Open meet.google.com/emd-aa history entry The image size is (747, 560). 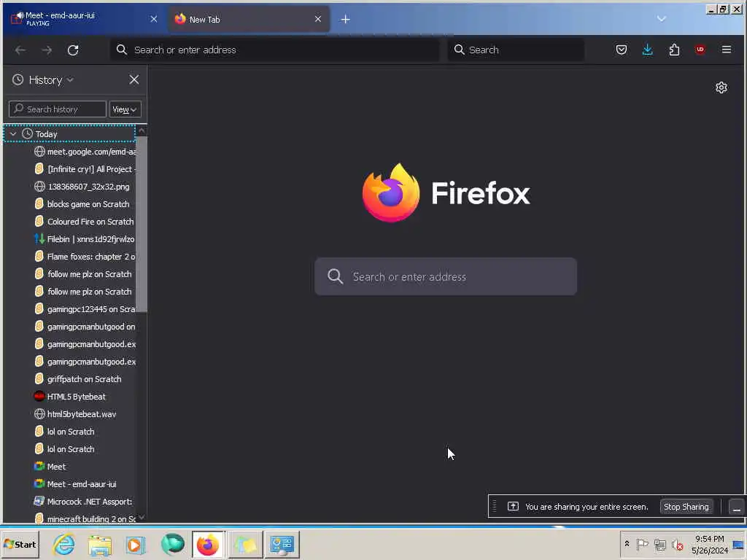(x=85, y=152)
